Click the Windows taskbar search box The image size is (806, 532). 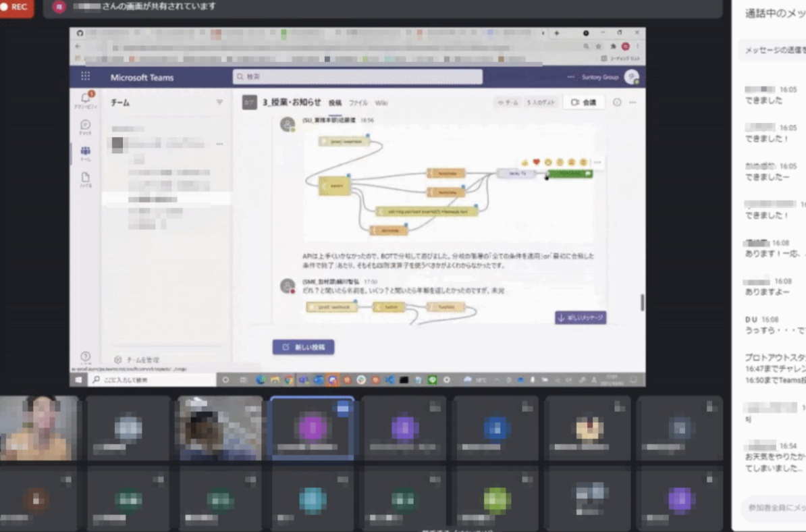(x=152, y=380)
